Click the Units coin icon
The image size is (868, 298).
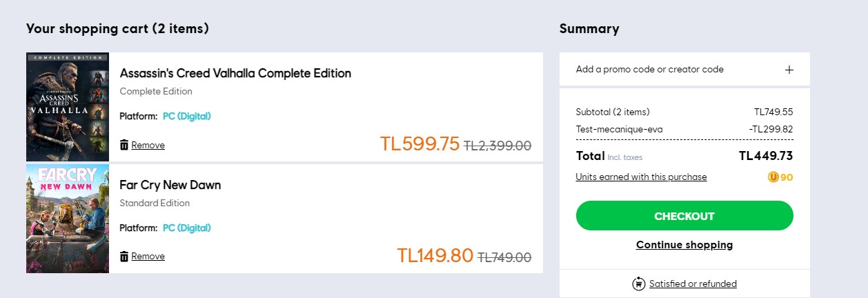773,177
